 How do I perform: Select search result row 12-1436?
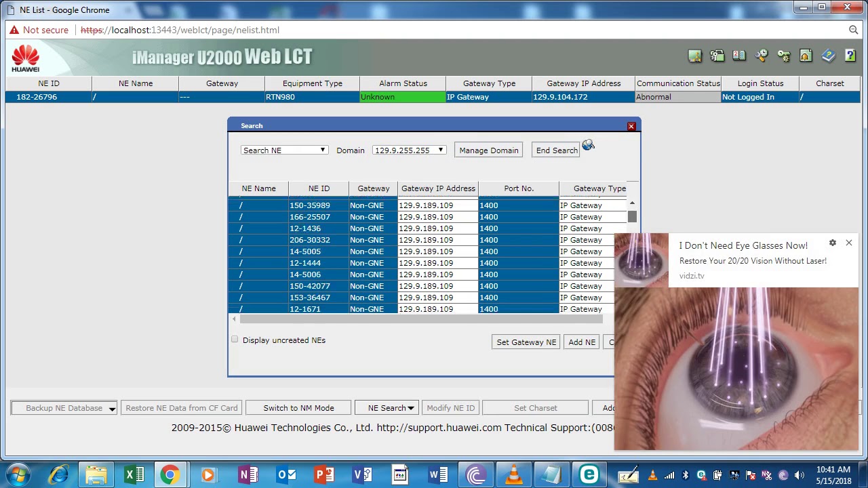(428, 228)
